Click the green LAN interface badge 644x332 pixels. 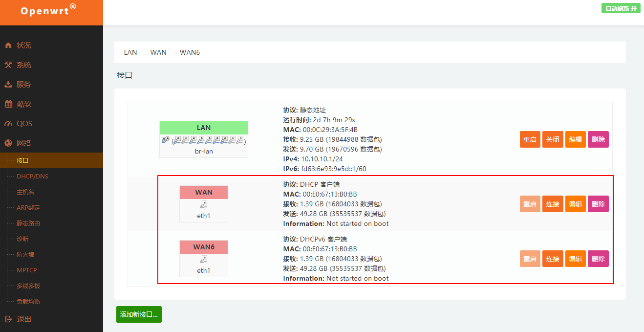click(x=203, y=127)
